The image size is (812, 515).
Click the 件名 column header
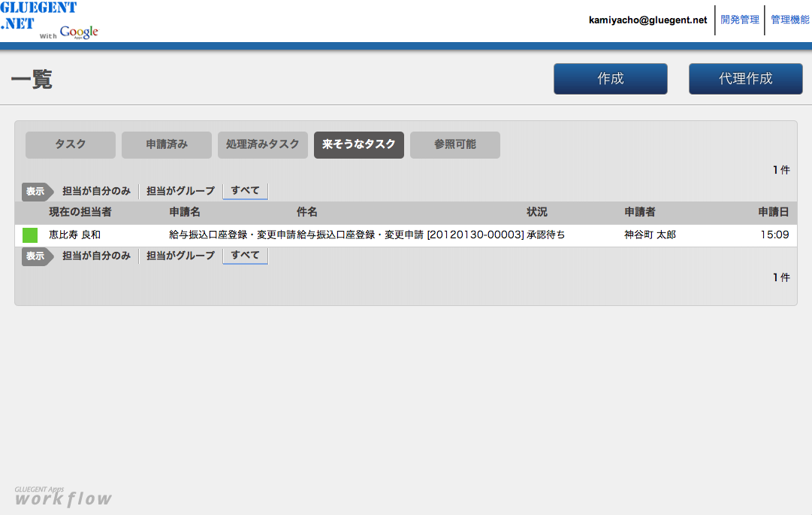(x=306, y=212)
